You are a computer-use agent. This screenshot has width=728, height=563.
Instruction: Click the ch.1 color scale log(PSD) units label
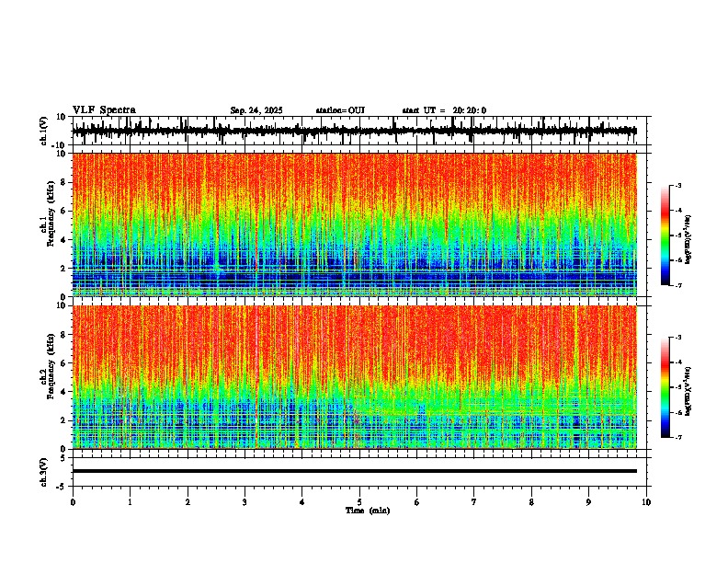688,240
